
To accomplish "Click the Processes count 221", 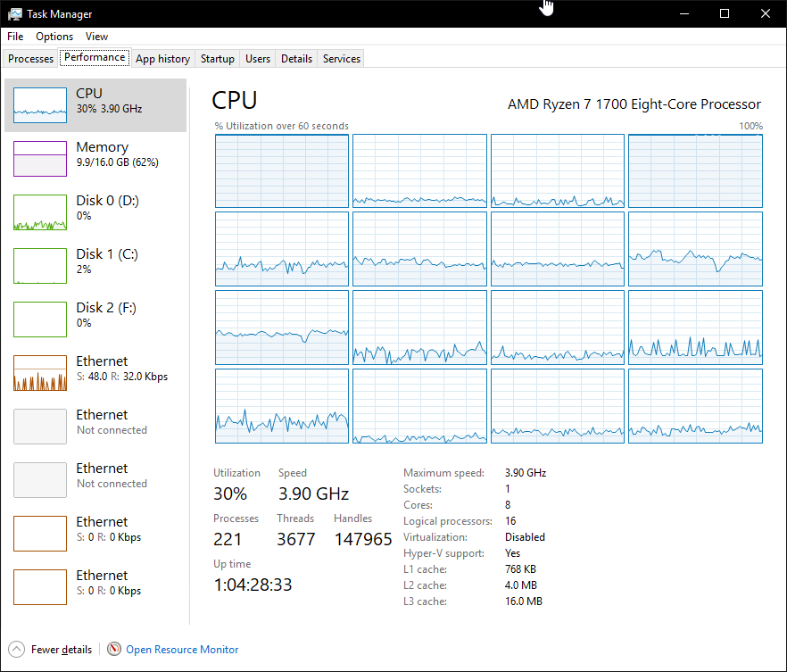I will [228, 539].
